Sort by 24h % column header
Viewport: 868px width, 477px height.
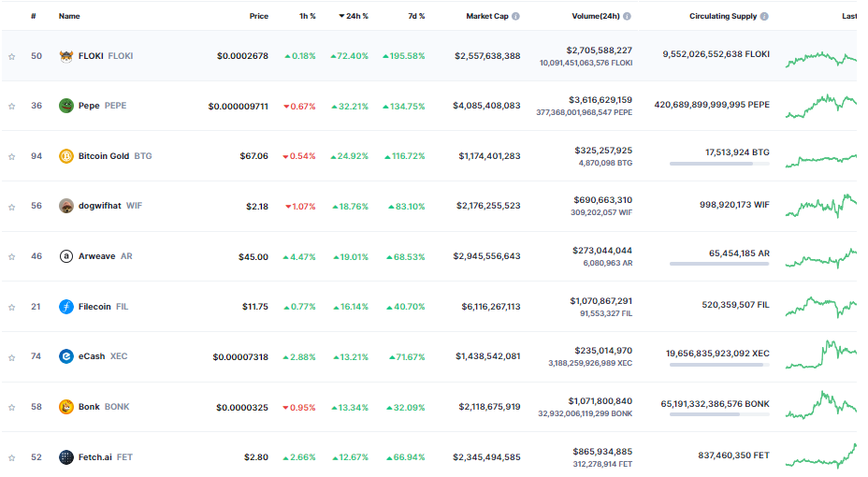coord(354,16)
